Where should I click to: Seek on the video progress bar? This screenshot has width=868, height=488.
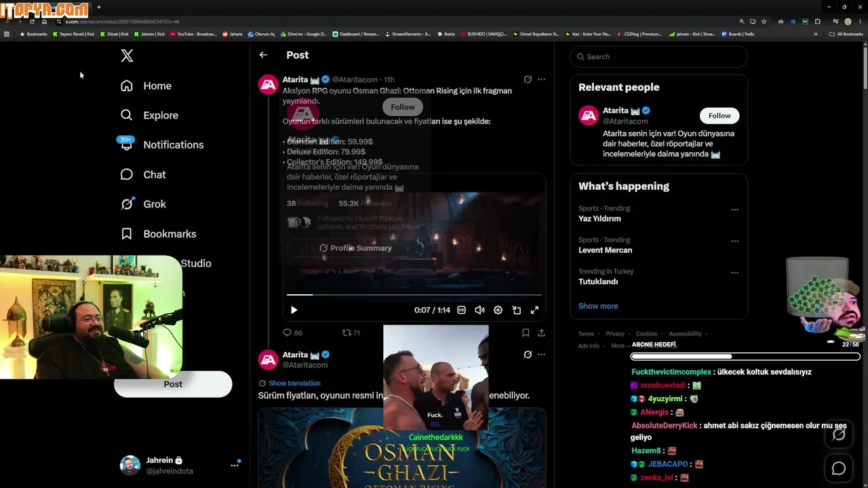coord(414,295)
